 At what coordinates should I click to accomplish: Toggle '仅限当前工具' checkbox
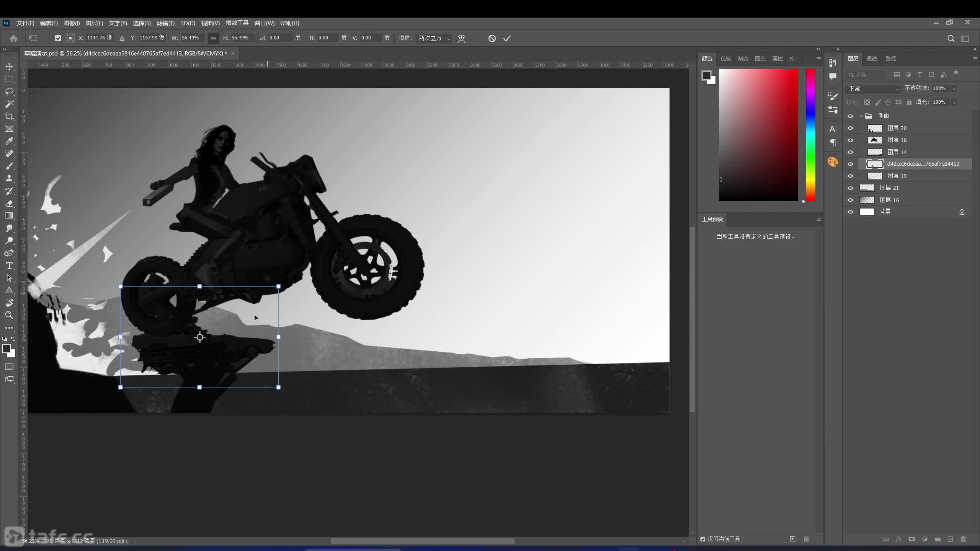point(703,539)
